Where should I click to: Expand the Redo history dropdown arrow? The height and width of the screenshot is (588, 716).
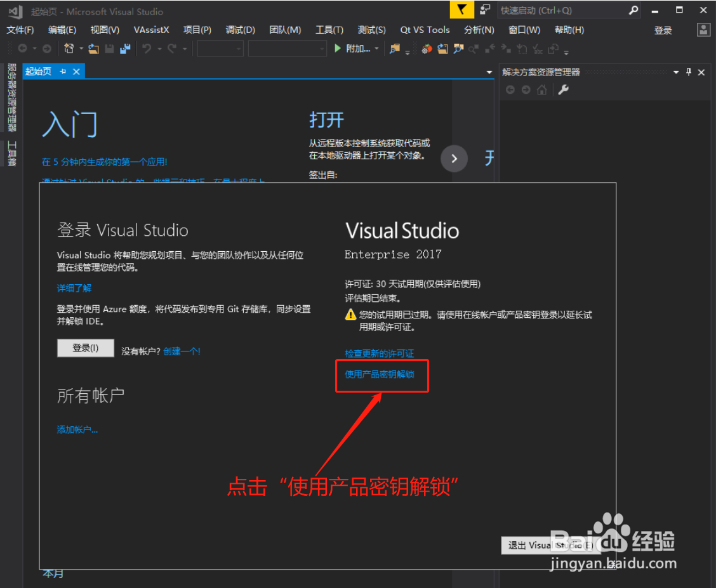[185, 48]
